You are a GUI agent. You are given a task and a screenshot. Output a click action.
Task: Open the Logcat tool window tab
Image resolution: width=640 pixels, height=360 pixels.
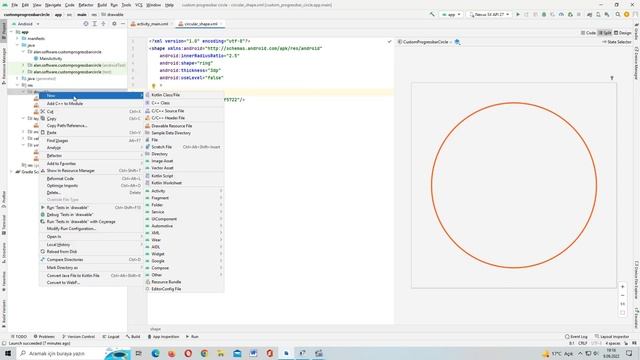pyautogui.click(x=111, y=337)
